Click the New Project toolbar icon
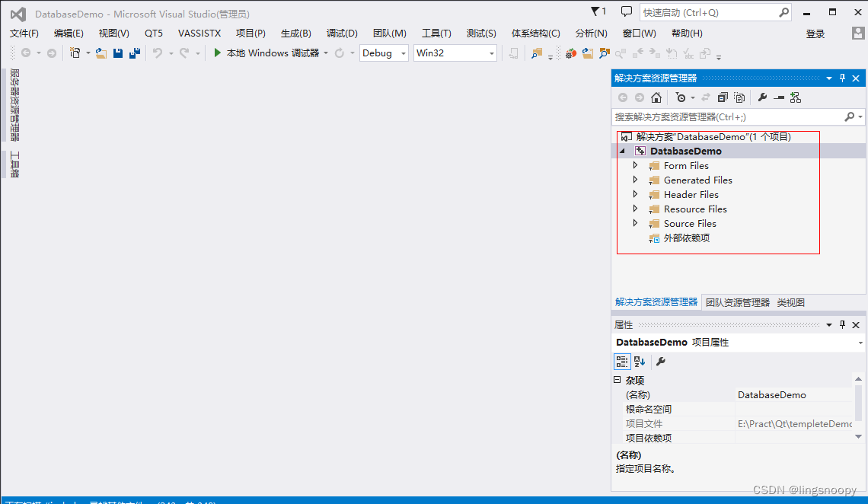868x504 pixels. click(x=75, y=53)
